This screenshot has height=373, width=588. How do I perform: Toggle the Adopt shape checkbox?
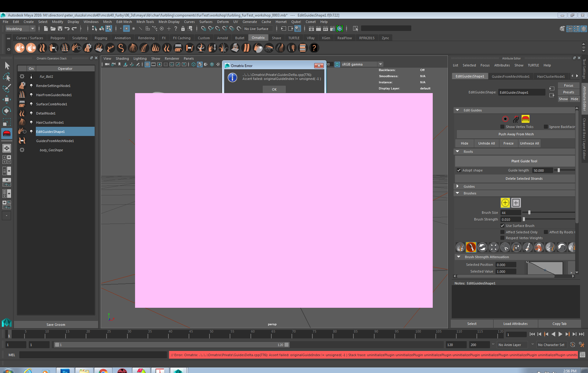coord(459,170)
